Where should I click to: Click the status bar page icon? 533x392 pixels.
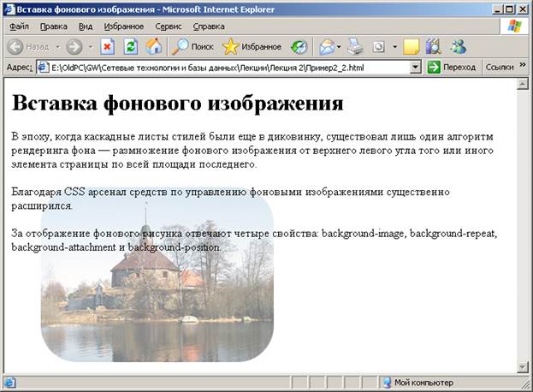click(x=9, y=383)
